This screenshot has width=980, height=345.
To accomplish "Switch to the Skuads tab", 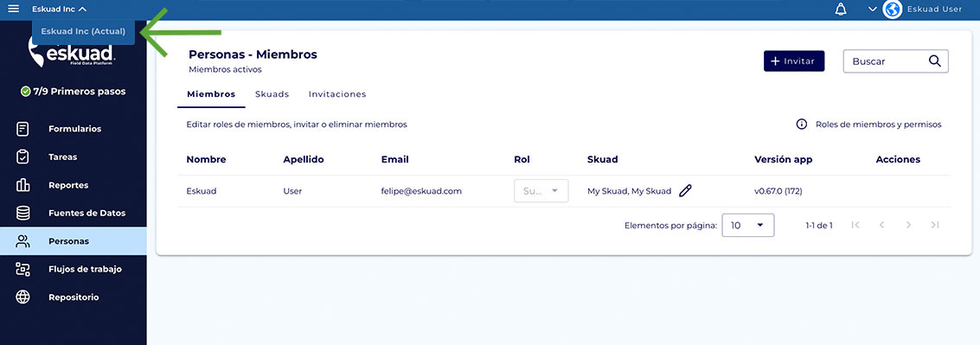I will pyautogui.click(x=272, y=94).
